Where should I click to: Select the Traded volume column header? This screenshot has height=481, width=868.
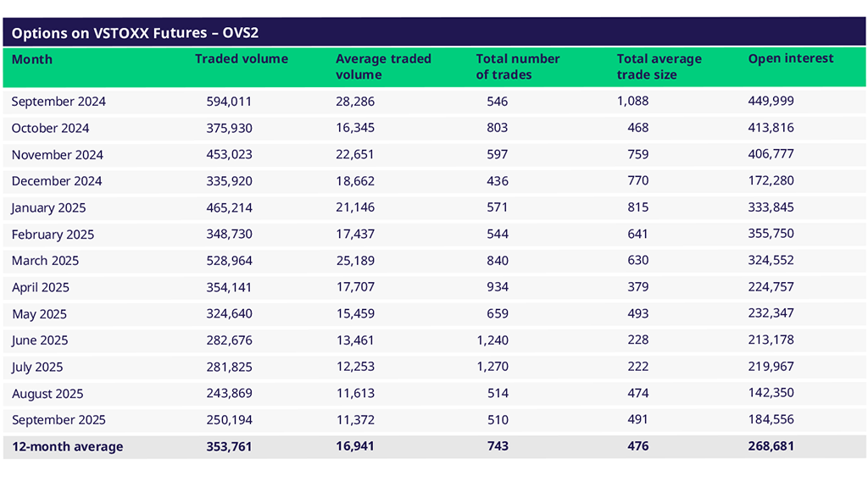point(242,59)
